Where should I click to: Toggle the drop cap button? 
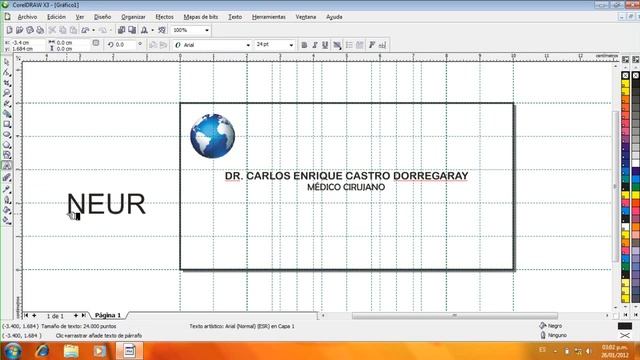click(x=360, y=45)
